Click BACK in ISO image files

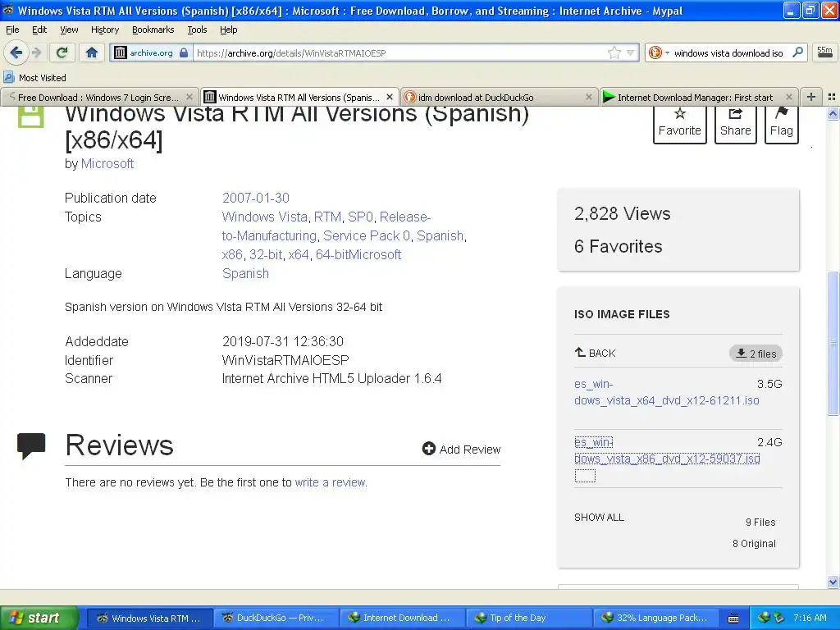coord(596,353)
